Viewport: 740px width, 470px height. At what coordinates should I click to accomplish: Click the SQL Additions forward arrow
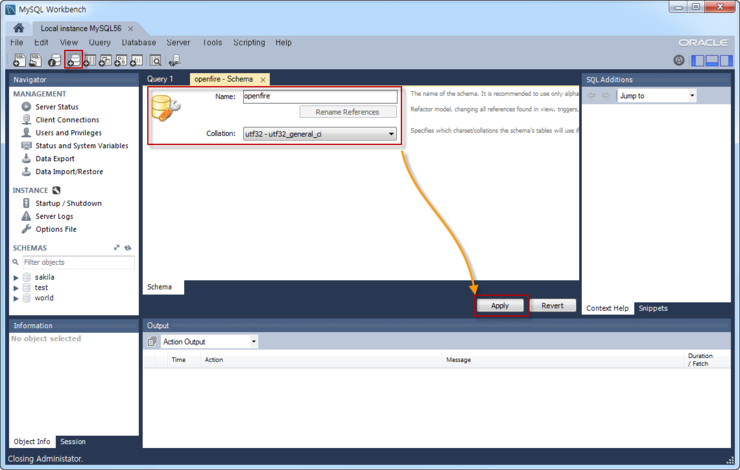pos(606,96)
